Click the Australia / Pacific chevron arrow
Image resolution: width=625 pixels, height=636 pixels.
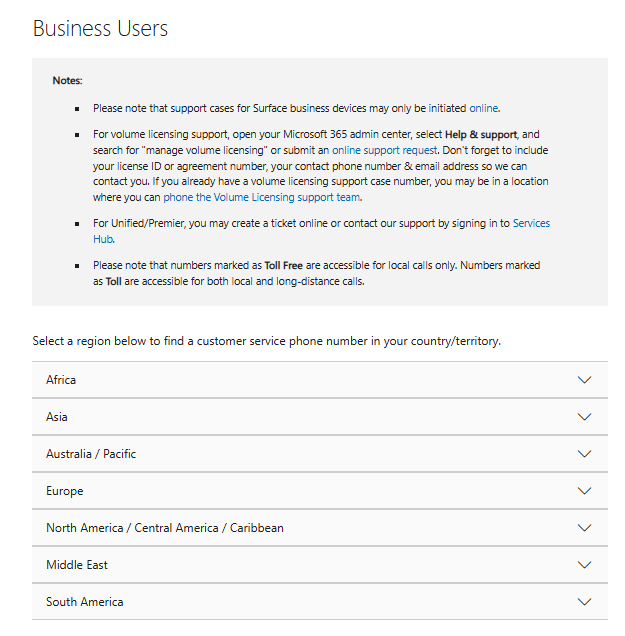click(584, 454)
